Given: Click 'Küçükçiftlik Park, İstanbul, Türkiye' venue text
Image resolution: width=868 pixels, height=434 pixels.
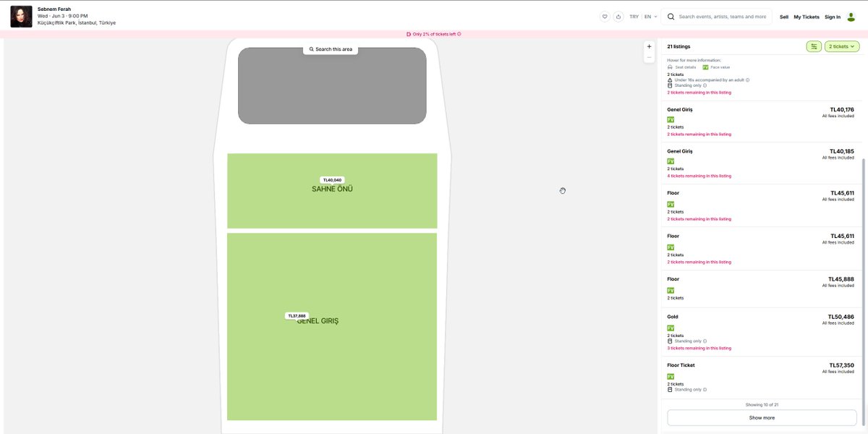Looking at the screenshot, I should click(x=77, y=22).
